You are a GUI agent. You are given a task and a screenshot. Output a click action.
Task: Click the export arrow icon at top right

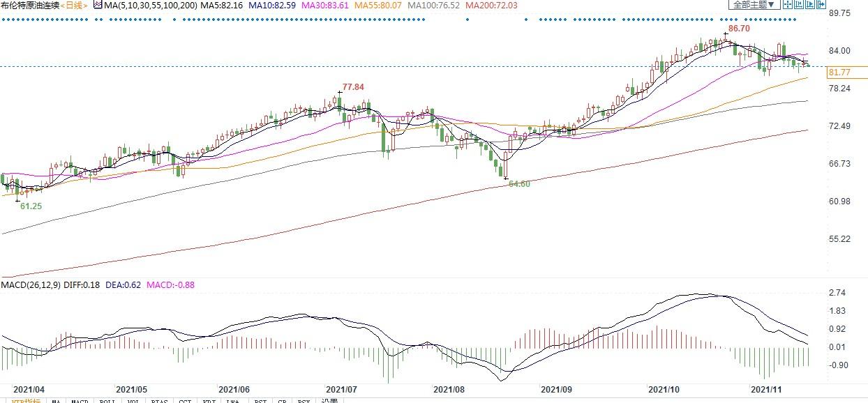click(x=823, y=4)
